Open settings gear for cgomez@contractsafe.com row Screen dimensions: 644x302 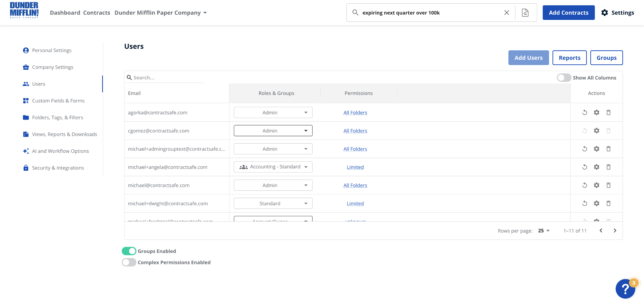pos(596,131)
